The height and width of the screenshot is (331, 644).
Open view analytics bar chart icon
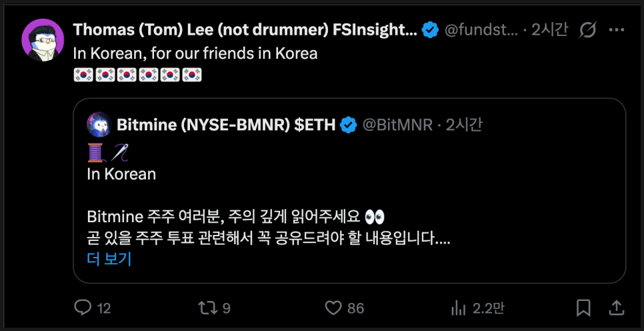coord(458,308)
